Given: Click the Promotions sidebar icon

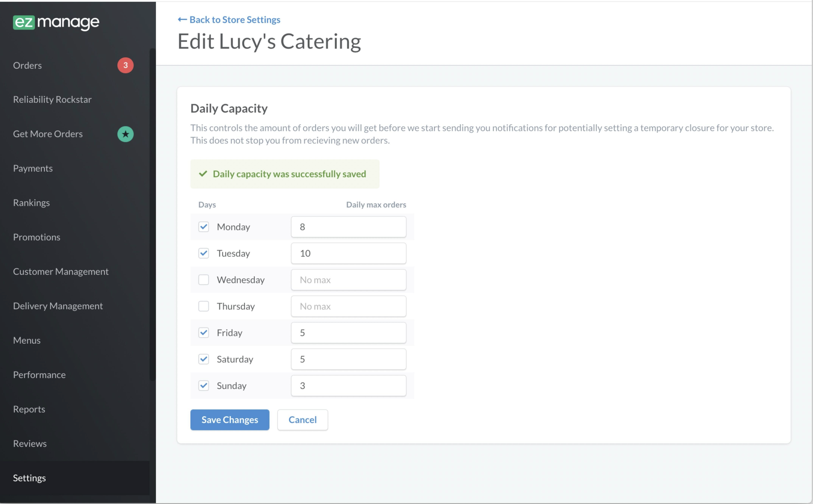Looking at the screenshot, I should pyautogui.click(x=37, y=237).
